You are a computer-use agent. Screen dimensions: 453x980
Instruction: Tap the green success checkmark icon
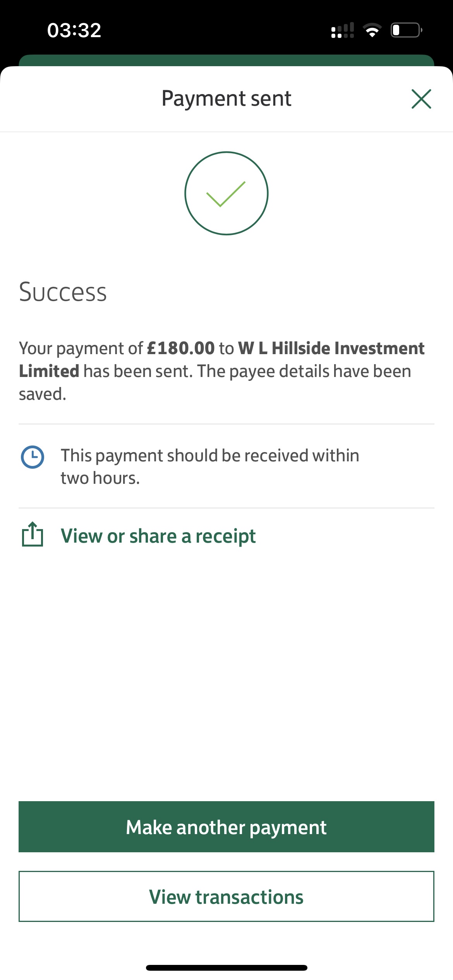point(226,193)
